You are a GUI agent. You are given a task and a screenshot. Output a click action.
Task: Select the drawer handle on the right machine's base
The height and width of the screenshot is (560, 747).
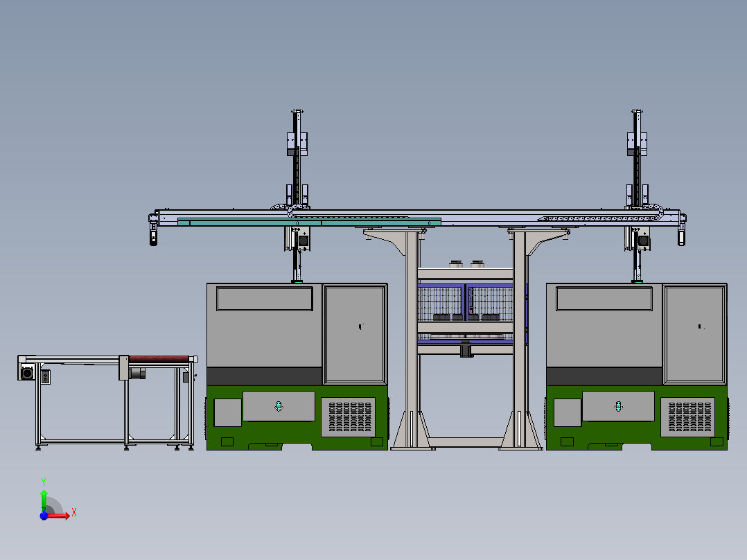point(618,406)
